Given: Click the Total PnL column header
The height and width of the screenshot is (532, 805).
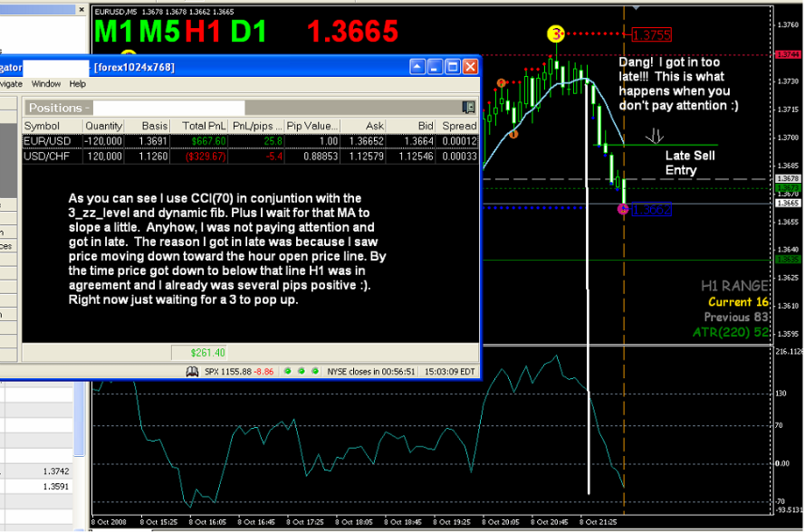Looking at the screenshot, I should (198, 126).
